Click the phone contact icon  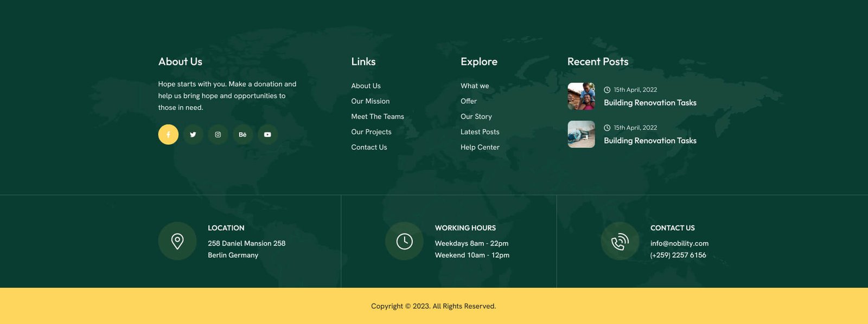point(620,241)
